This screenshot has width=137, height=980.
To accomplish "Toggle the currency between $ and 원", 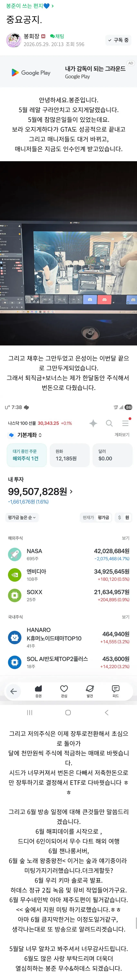I will click(x=123, y=517).
